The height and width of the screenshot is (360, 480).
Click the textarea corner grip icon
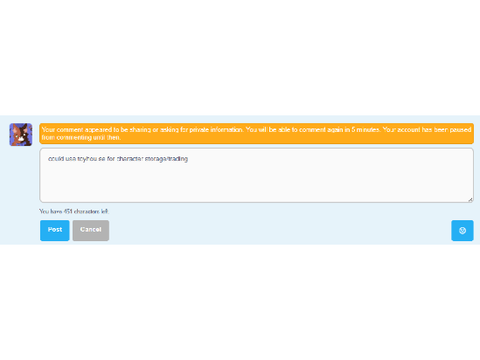470,199
